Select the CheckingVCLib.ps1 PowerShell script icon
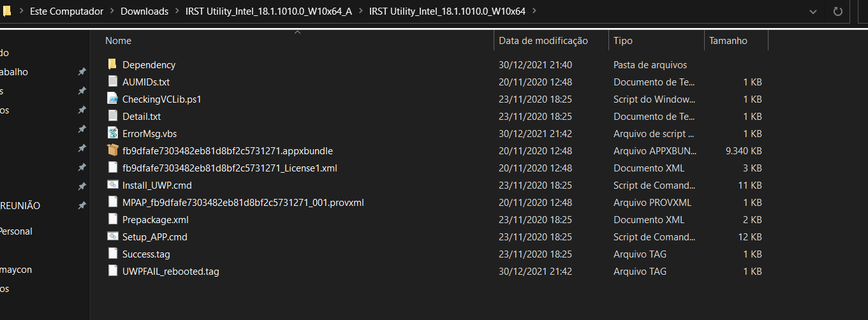This screenshot has height=320, width=868. (x=112, y=99)
